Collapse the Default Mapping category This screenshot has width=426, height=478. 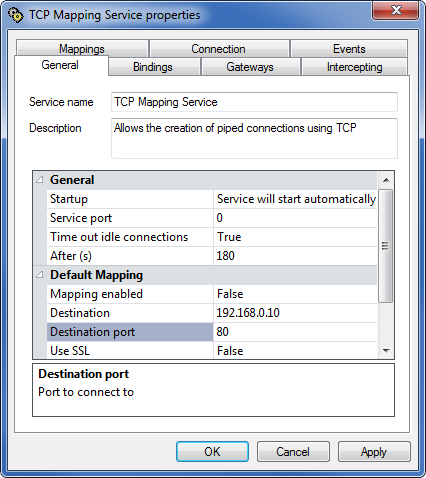40,275
